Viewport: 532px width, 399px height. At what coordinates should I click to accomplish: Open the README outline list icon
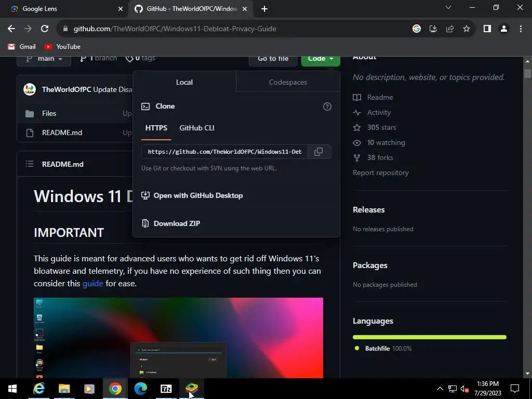pos(30,164)
